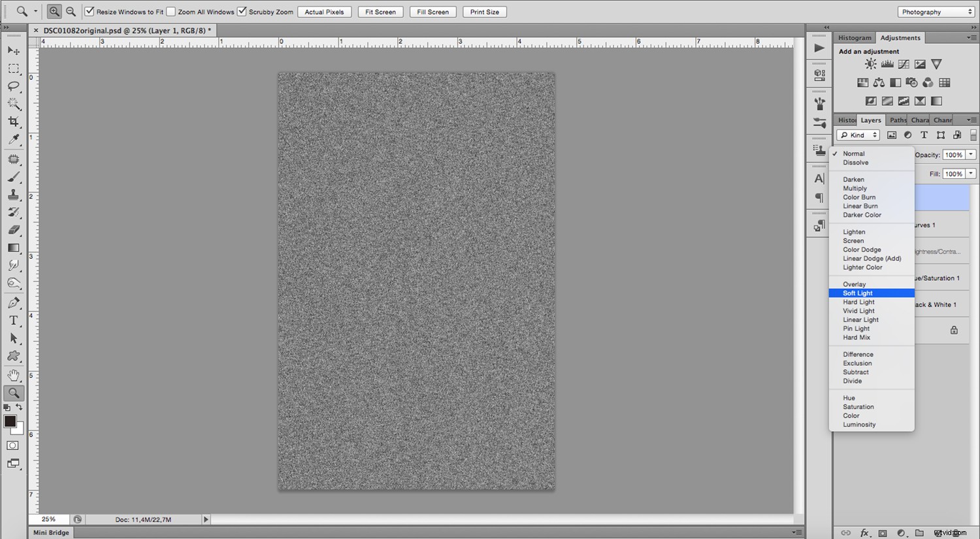Expand the Opacity slider dropdown arrow
Image resolution: width=980 pixels, height=539 pixels.
click(971, 155)
